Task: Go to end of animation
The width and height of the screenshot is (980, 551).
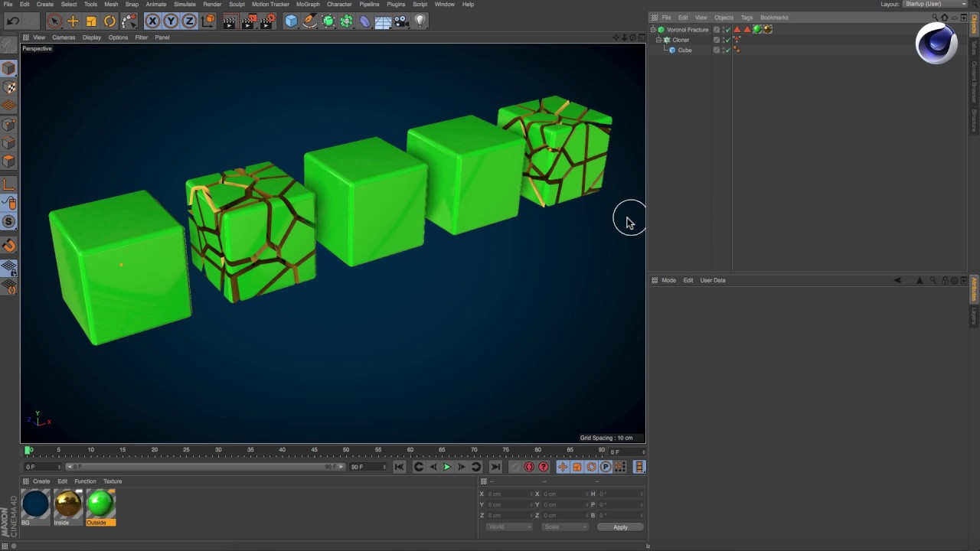Action: tap(495, 467)
